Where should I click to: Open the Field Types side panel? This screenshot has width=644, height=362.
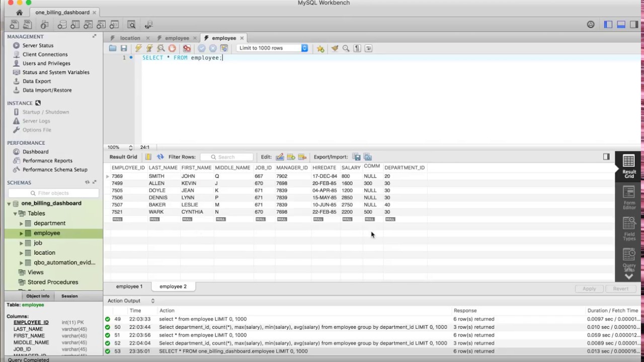pyautogui.click(x=629, y=229)
